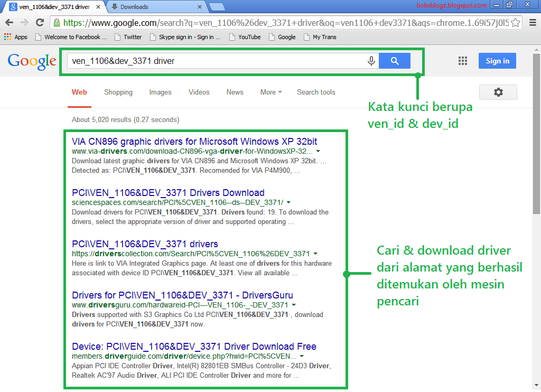The width and height of the screenshot is (541, 392).
Task: Expand dropdown arrow beside driverguide.com URL
Action: (x=302, y=356)
